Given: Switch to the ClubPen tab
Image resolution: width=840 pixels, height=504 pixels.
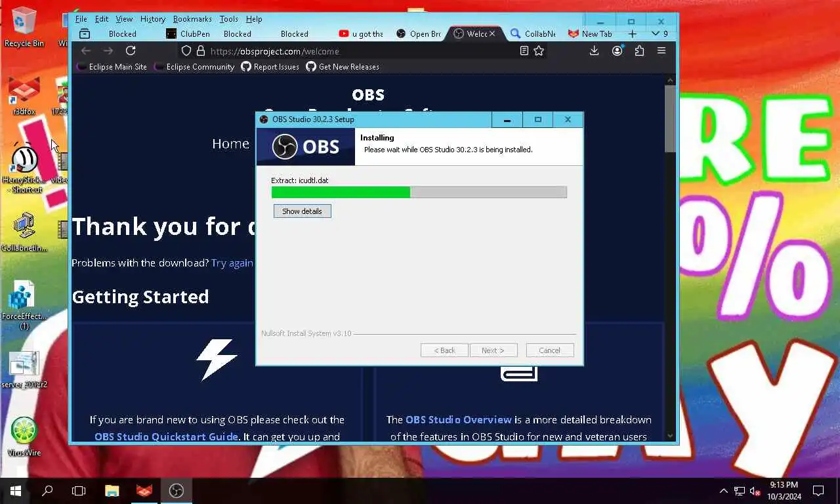Looking at the screenshot, I should (x=188, y=33).
